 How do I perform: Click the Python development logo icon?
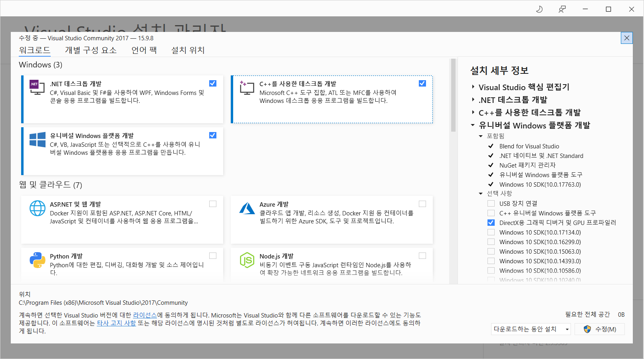tap(38, 260)
